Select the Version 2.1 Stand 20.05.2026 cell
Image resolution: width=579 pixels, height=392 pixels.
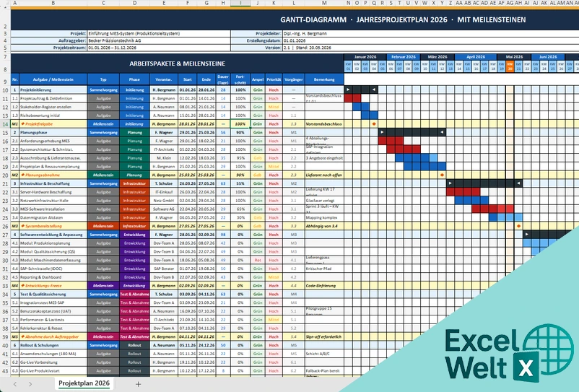(430, 48)
